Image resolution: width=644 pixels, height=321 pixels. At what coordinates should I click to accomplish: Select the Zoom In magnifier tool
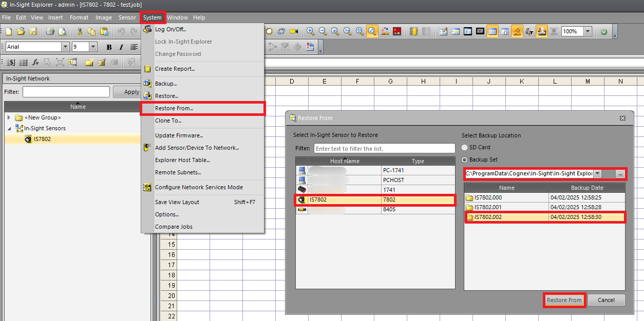[310, 31]
